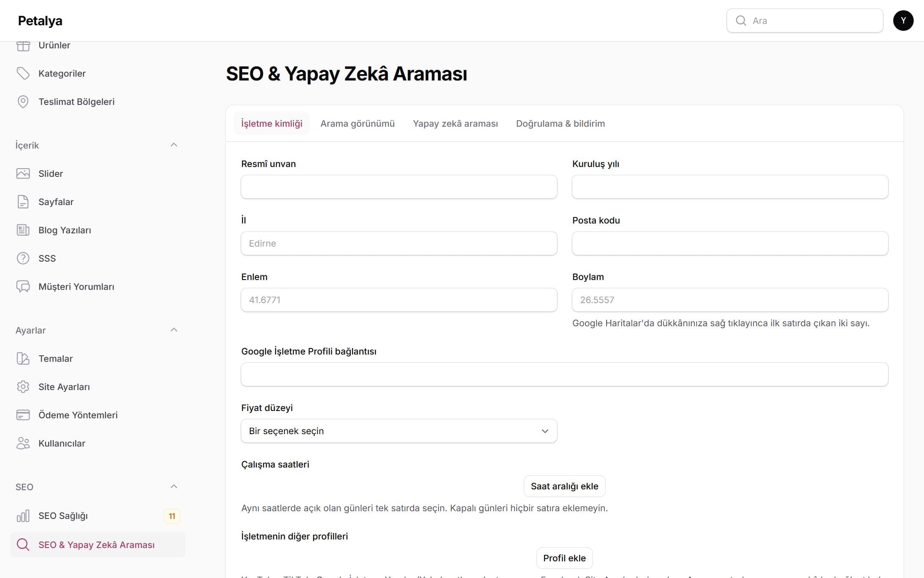
Task: Open Kategoriler via its tag icon
Action: coord(23,73)
